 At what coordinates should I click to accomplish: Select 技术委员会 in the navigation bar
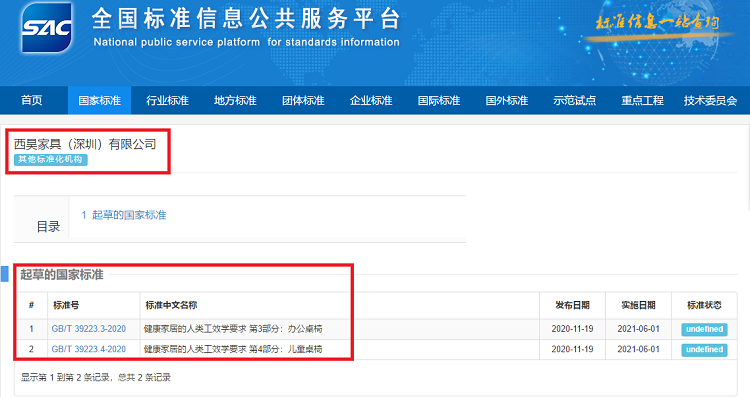click(x=710, y=100)
